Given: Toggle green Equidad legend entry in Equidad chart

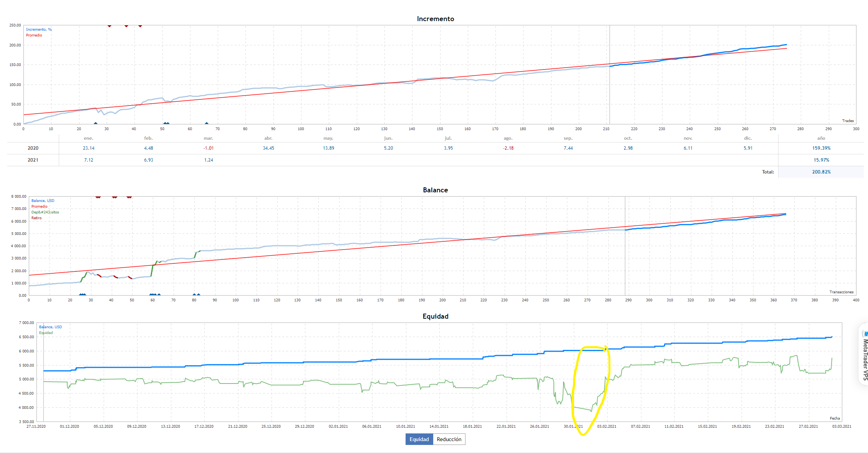Looking at the screenshot, I should pos(46,333).
